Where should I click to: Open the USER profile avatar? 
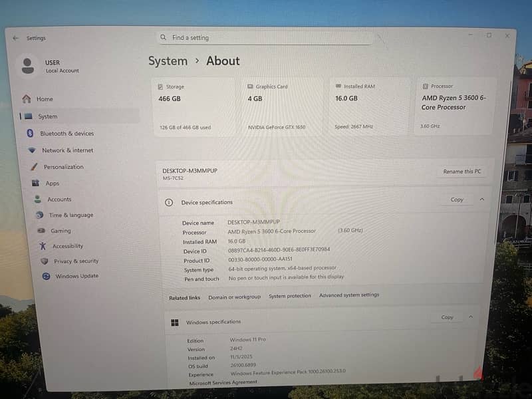point(28,66)
